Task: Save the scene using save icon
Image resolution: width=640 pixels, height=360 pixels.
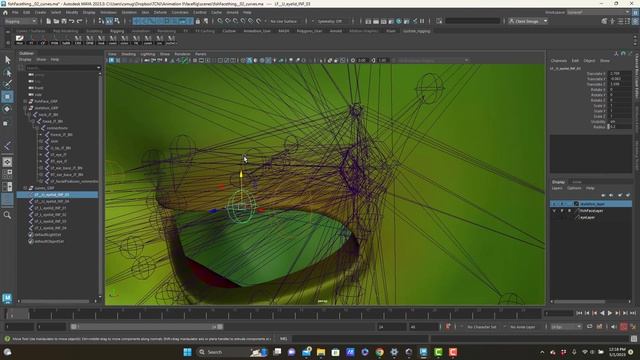Action: coord(64,21)
